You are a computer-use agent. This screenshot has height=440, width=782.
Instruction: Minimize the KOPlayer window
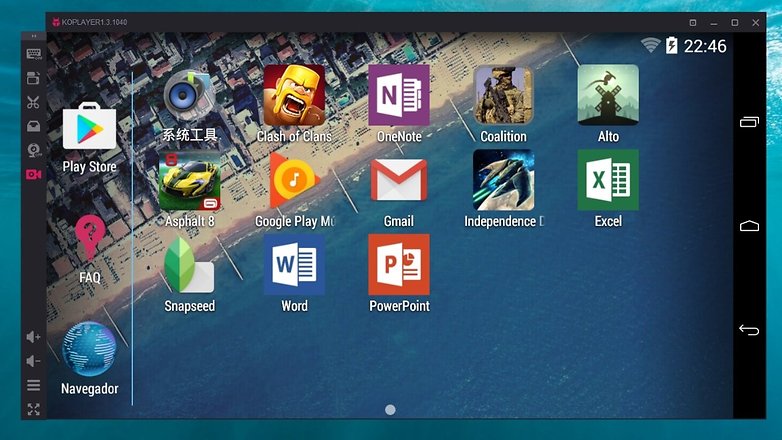click(714, 23)
